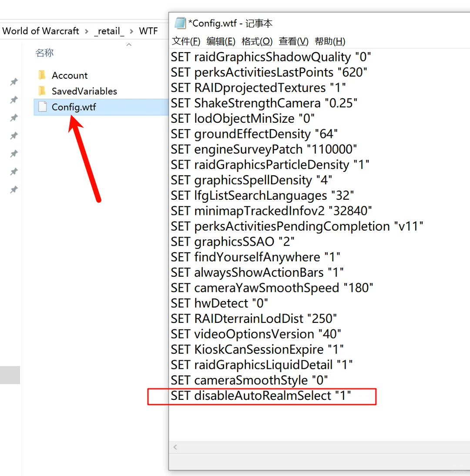Click _retail_ in the breadcrumb path
The image size is (470, 476).
pyautogui.click(x=109, y=31)
